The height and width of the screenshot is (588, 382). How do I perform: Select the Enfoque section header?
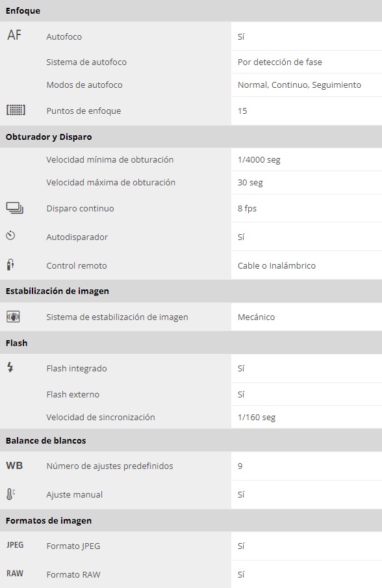23,10
